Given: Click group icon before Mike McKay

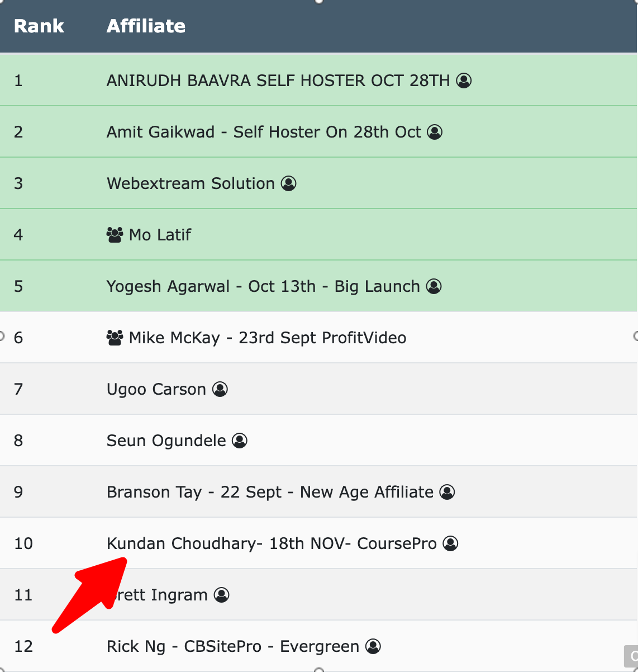Looking at the screenshot, I should [x=115, y=338].
